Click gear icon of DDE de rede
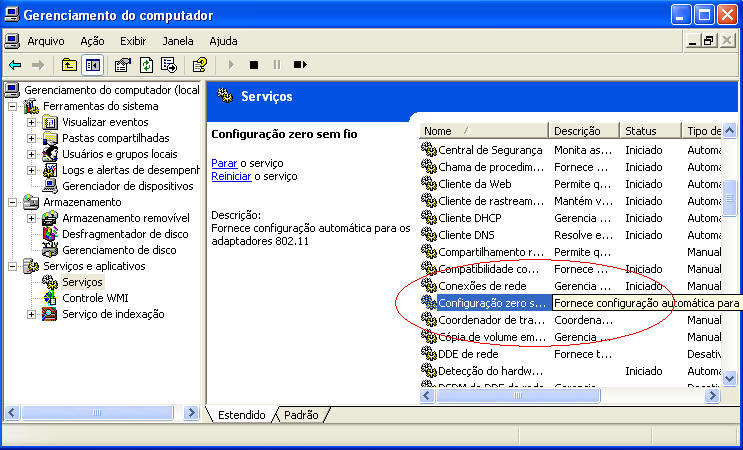The image size is (743, 450). (428, 354)
